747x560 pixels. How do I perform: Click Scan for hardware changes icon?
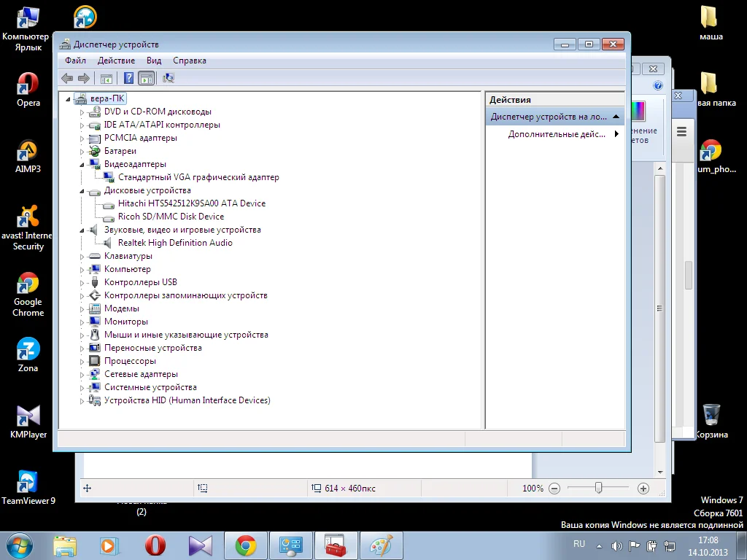click(x=169, y=78)
